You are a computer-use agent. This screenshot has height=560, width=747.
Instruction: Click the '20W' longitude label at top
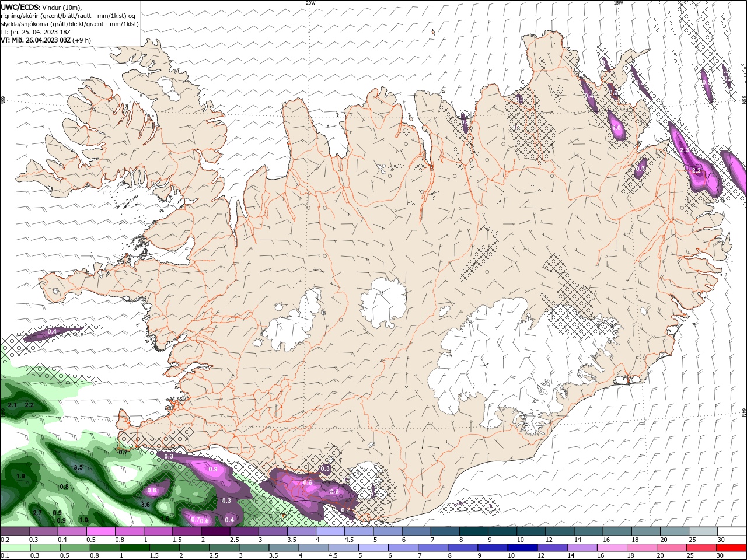(310, 3)
